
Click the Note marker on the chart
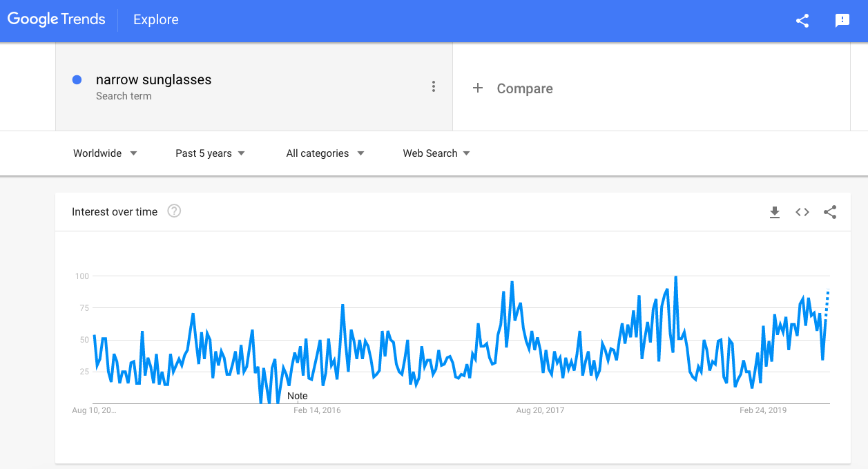click(298, 396)
